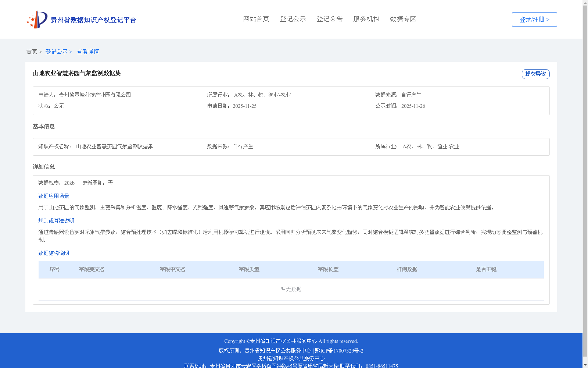Click the 基本信息 section heading
The image size is (588, 368).
(44, 127)
